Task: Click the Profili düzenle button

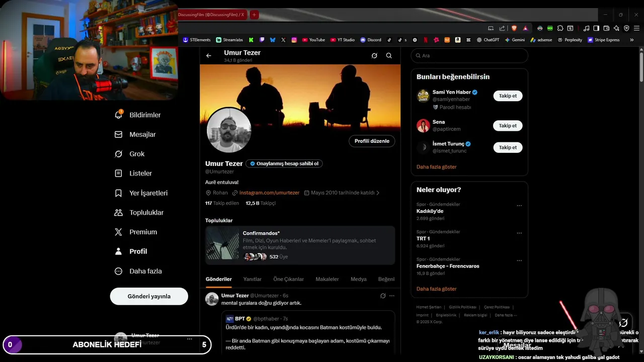Action: (372, 141)
